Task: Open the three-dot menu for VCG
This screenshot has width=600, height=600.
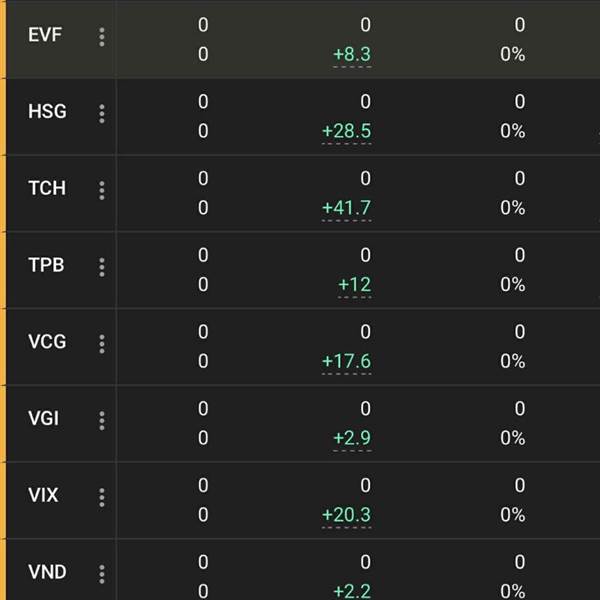Action: click(102, 344)
